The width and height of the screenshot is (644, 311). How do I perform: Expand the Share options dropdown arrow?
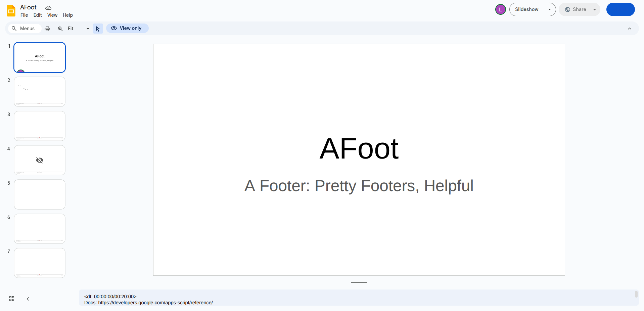point(595,9)
